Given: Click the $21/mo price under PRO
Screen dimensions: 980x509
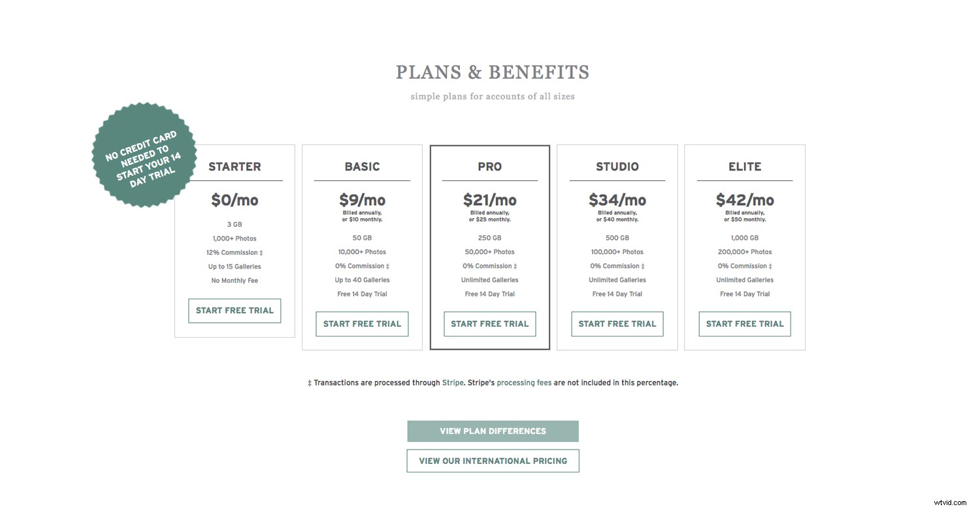Looking at the screenshot, I should [x=489, y=200].
